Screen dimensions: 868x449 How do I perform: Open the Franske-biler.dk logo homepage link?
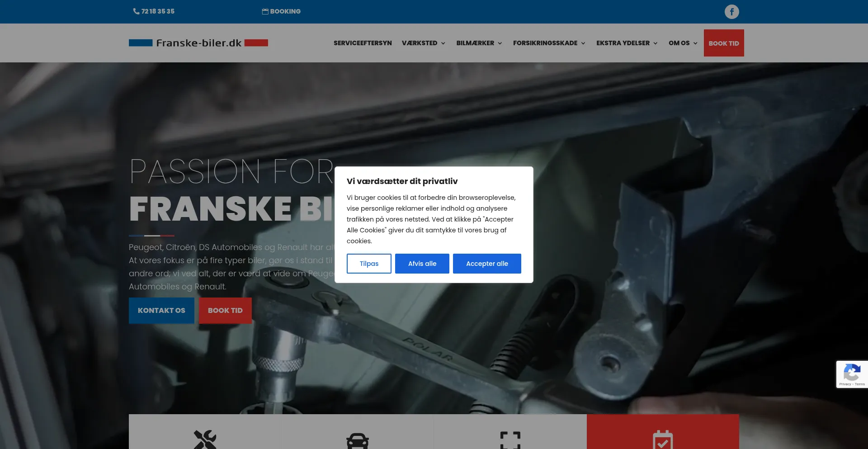198,43
